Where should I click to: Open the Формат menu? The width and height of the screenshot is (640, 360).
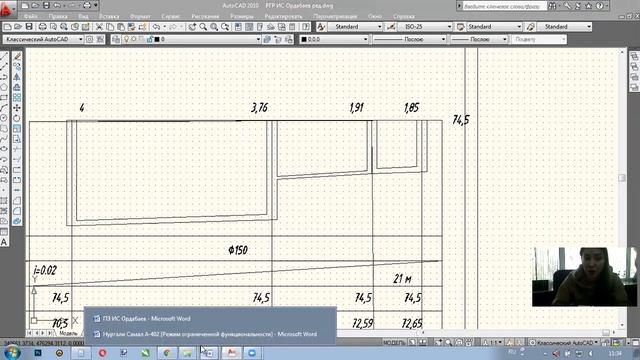coord(140,16)
